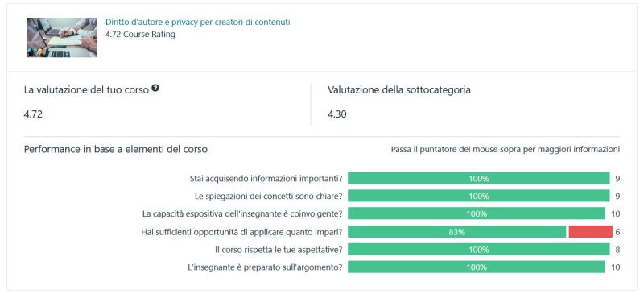Select the 'L'insegnante è preparato sull'argomento?' bar
The width and height of the screenshot is (644, 294).
pyautogui.click(x=477, y=267)
